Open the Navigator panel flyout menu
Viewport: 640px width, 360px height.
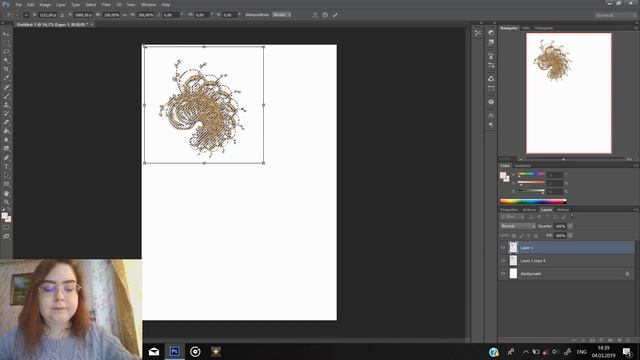point(636,28)
